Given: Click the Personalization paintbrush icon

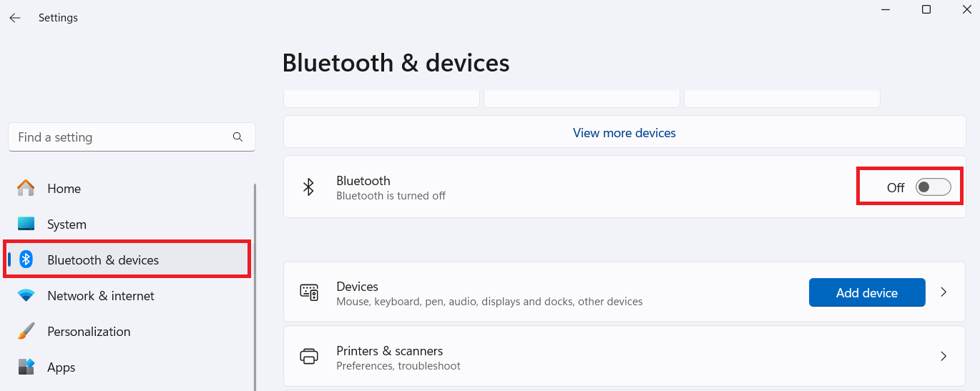Looking at the screenshot, I should [x=26, y=331].
